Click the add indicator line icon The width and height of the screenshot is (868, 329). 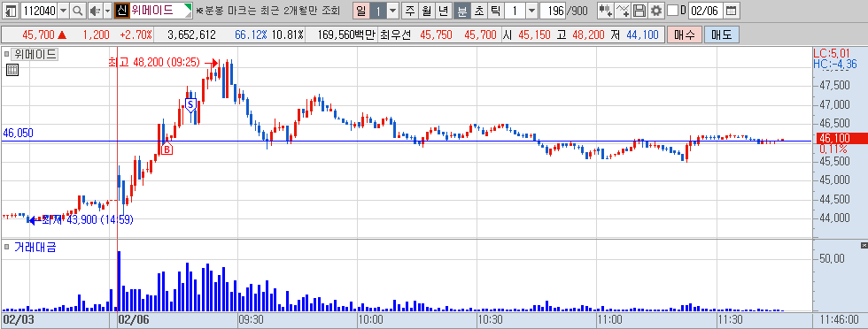click(623, 10)
